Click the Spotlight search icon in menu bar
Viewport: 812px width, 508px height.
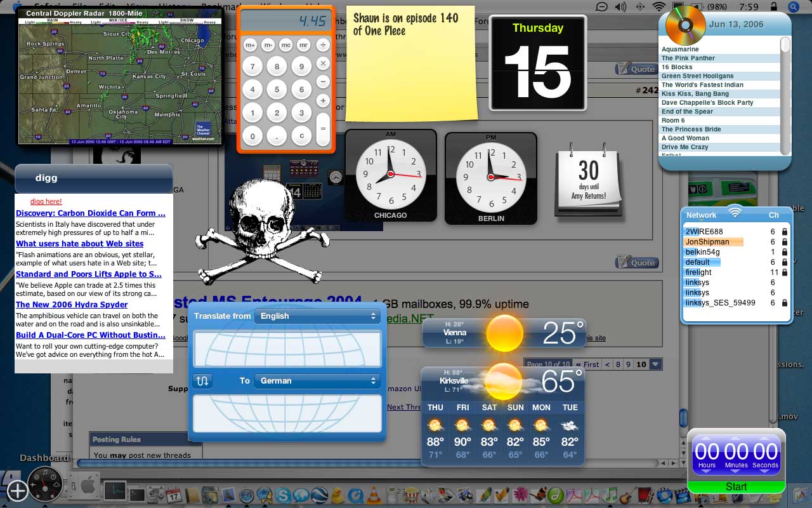(x=793, y=7)
